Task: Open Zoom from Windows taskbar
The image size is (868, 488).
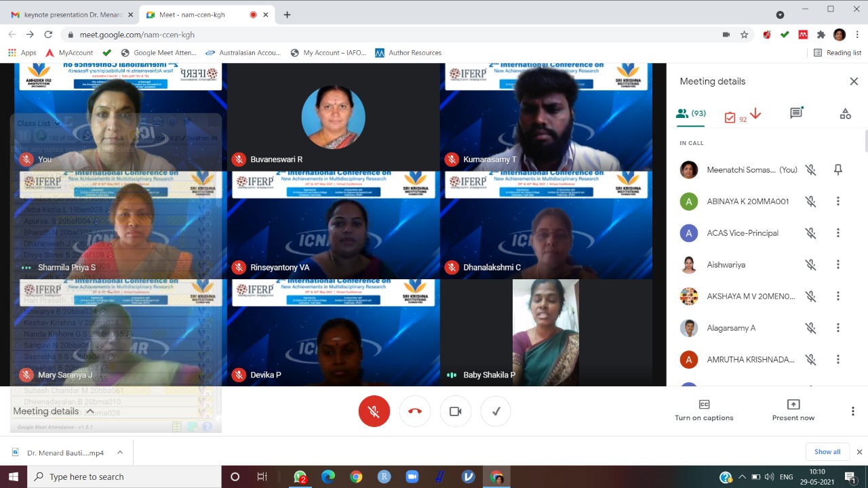Action: pyautogui.click(x=412, y=476)
